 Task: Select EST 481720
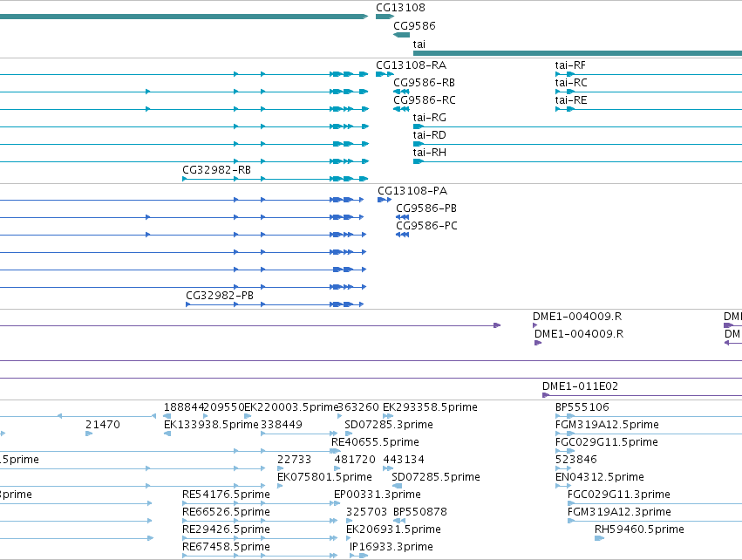355,460
